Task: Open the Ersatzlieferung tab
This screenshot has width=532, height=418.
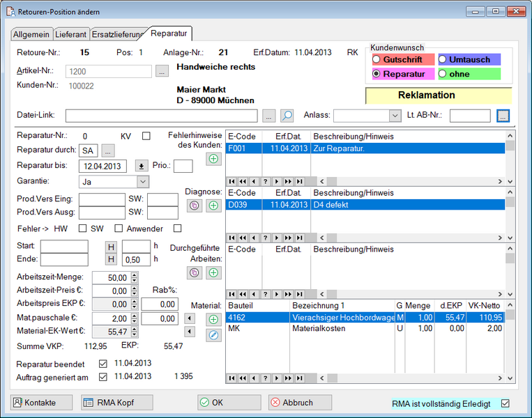Action: pos(119,34)
